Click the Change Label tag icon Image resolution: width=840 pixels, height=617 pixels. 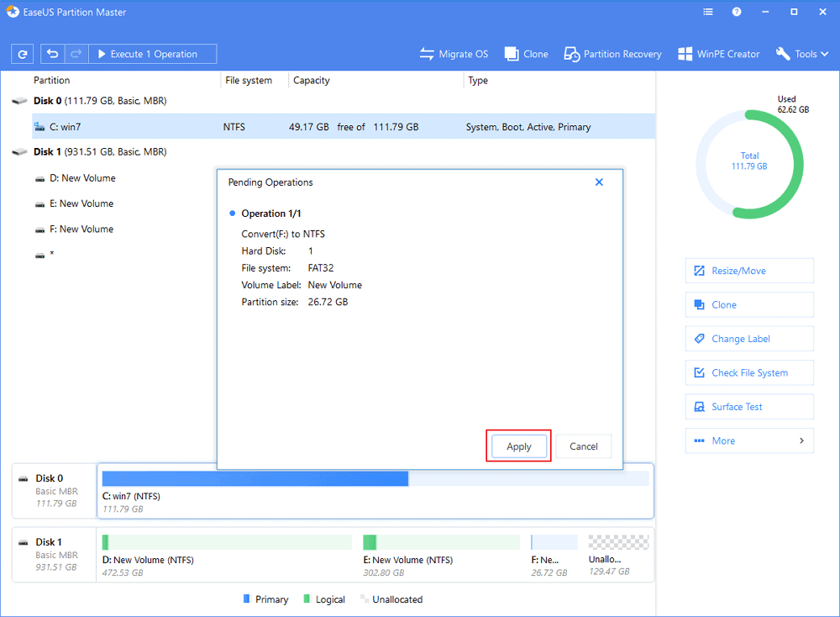tap(699, 339)
